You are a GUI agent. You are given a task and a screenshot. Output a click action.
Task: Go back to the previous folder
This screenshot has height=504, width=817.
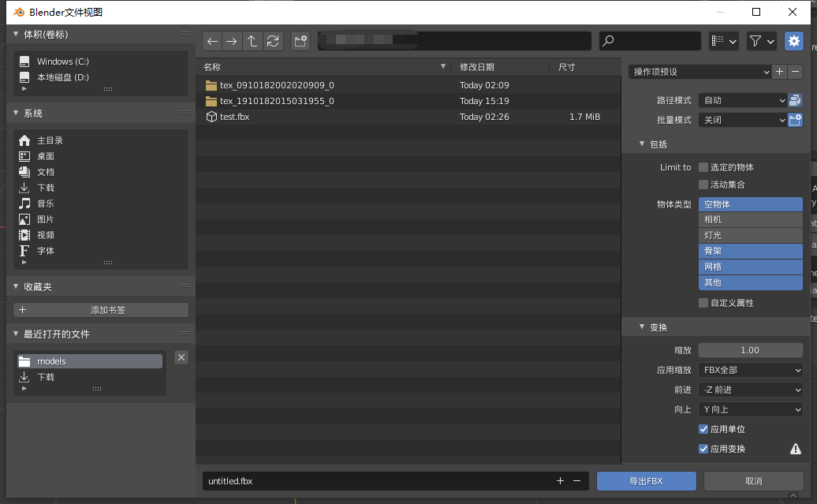coord(212,41)
